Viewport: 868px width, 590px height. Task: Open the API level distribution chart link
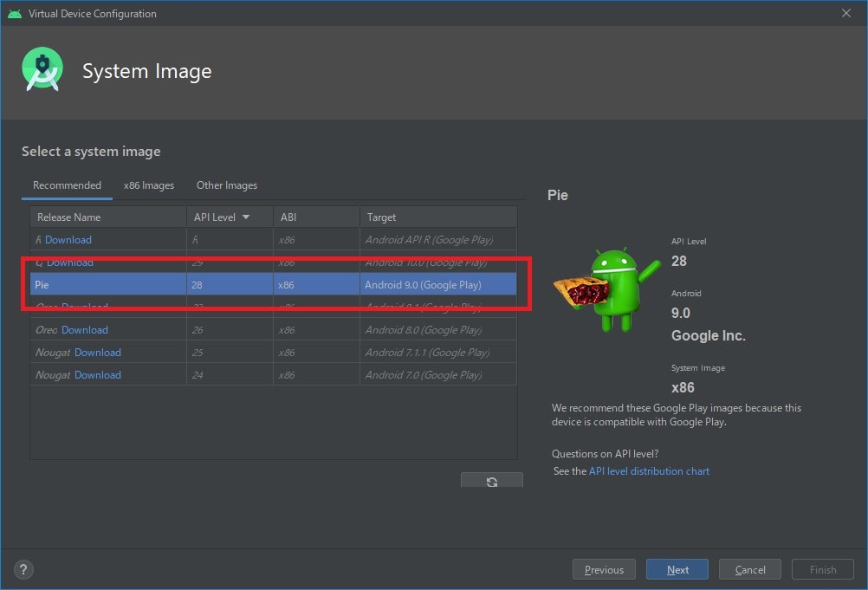pos(649,471)
